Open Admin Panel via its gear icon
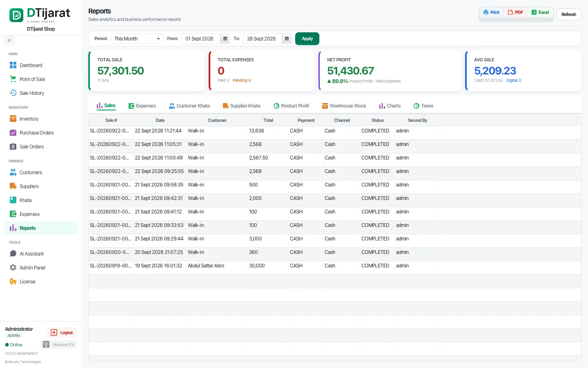The width and height of the screenshot is (588, 368). click(13, 268)
